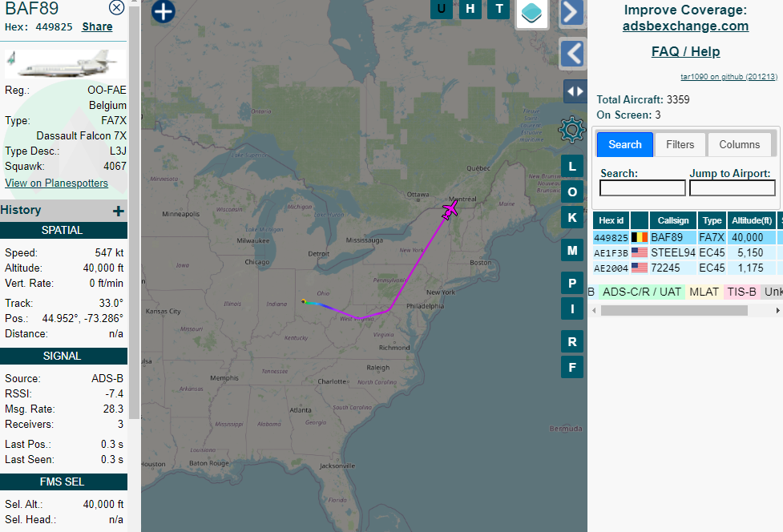Open the FAQ / Help link
The width and height of the screenshot is (783, 532).
coord(685,51)
